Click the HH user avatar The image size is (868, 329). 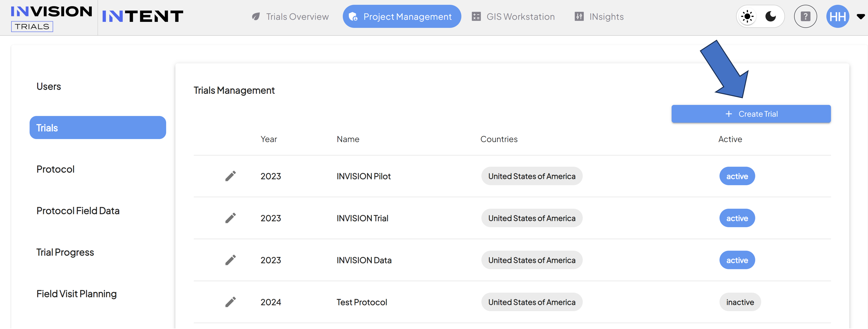coord(837,16)
